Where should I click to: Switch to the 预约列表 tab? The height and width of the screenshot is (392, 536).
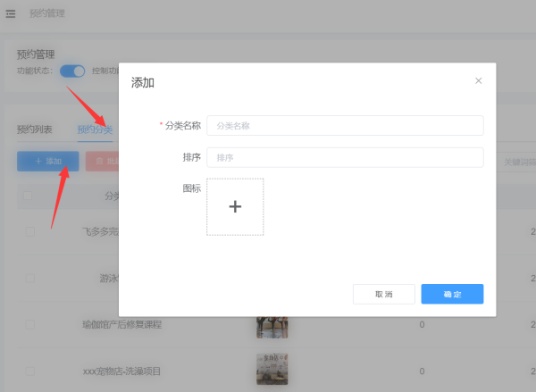[x=35, y=129]
